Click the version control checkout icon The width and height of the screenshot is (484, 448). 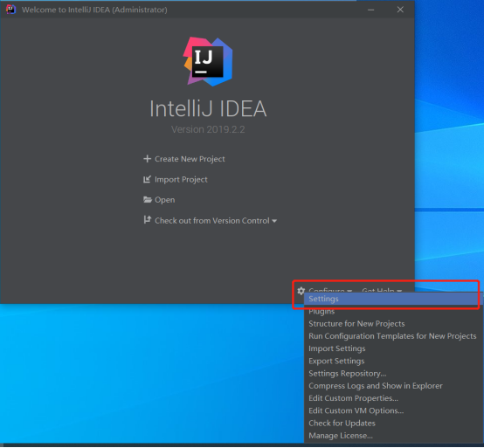(x=148, y=220)
